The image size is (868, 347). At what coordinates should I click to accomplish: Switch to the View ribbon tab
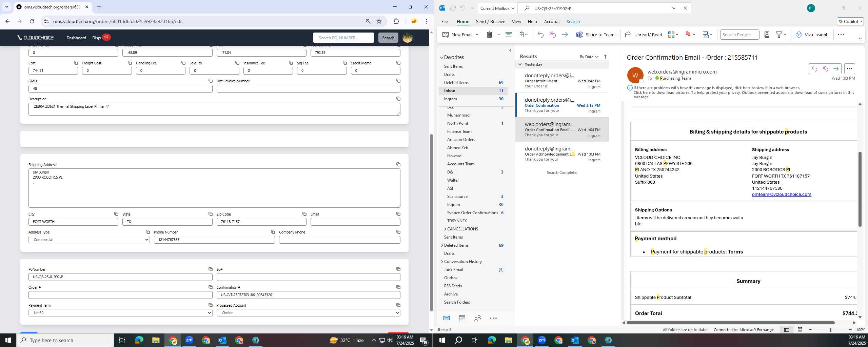[x=516, y=21]
